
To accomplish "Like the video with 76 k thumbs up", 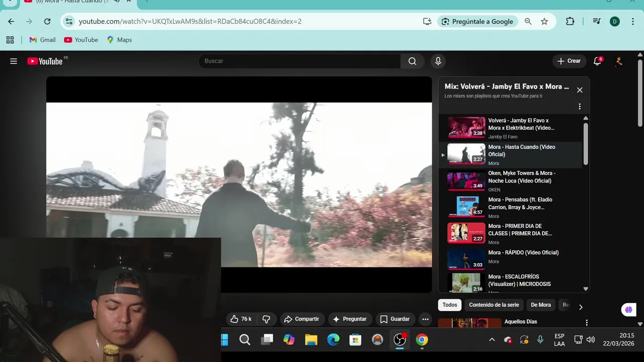I will [241, 319].
